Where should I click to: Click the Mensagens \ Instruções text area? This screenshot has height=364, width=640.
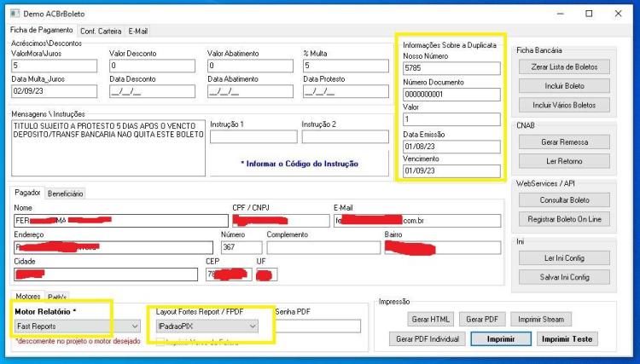(108, 148)
